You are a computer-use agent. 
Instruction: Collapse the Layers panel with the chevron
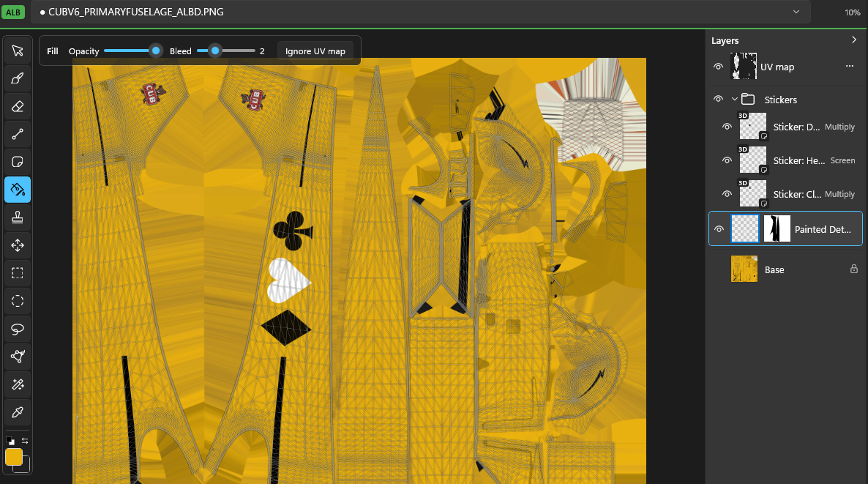853,40
